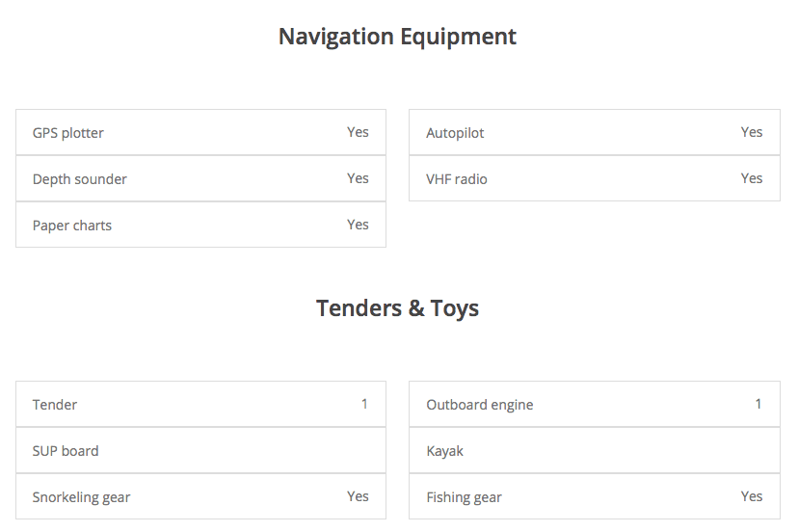This screenshot has height=532, width=798.
Task: Select the VHF radio label
Action: pyautogui.click(x=457, y=179)
